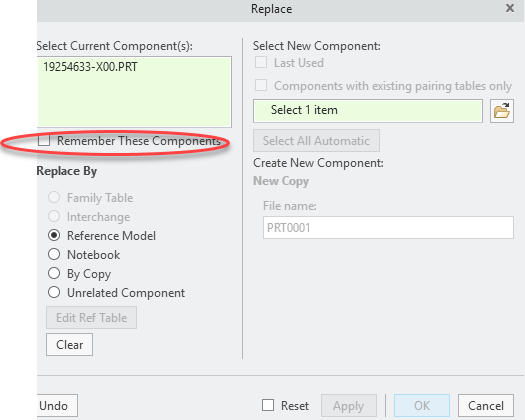Image resolution: width=525 pixels, height=420 pixels.
Task: Confirm with the OK button
Action: point(422,406)
